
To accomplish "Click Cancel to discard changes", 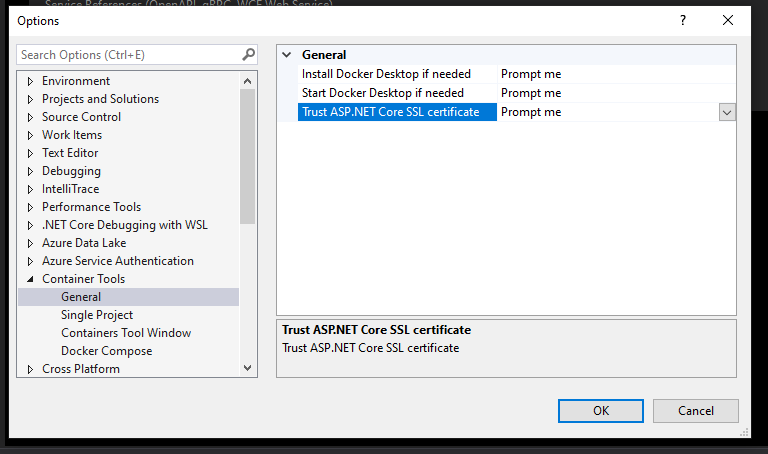I will point(696,411).
